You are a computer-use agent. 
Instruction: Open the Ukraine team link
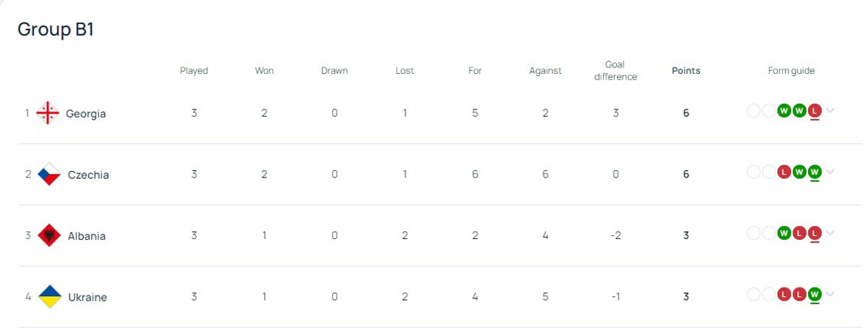coord(88,297)
